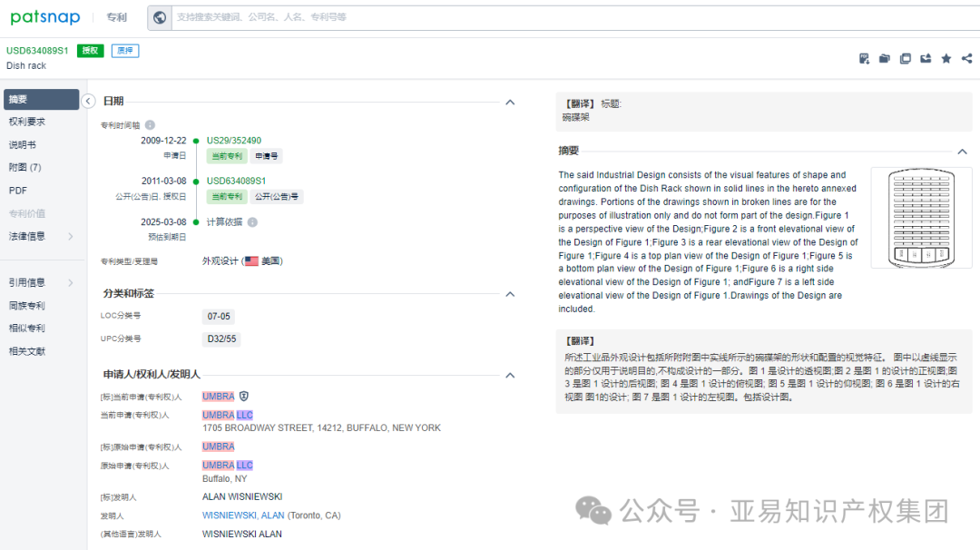Open the patsnap logo home
The width and height of the screenshot is (980, 550).
click(x=45, y=17)
